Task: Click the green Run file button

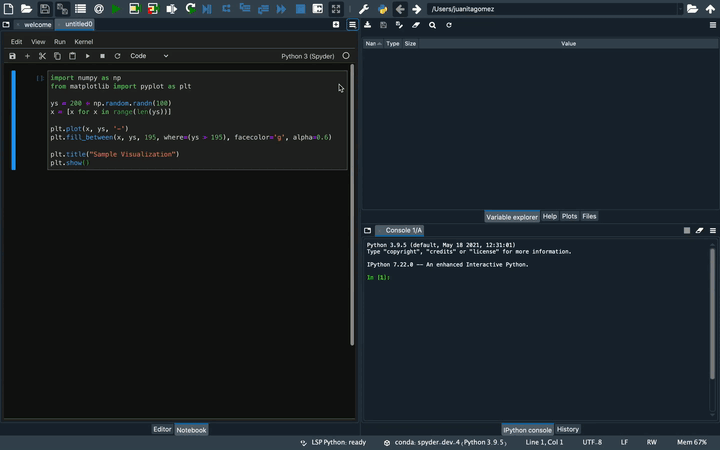Action: tap(116, 9)
